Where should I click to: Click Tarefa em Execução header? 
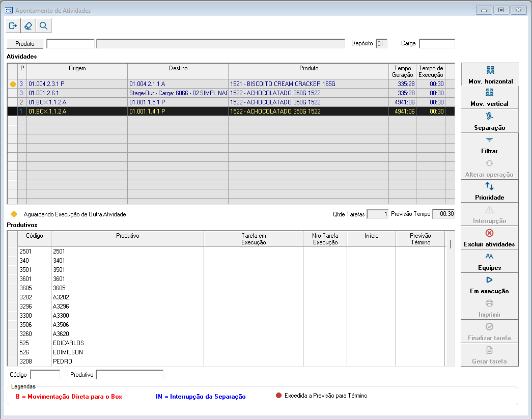[x=254, y=239]
